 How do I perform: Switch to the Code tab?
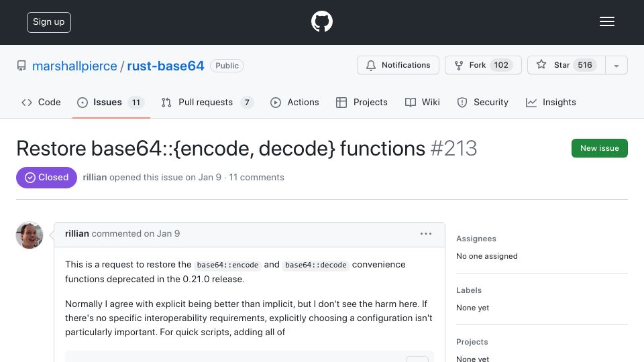click(41, 102)
